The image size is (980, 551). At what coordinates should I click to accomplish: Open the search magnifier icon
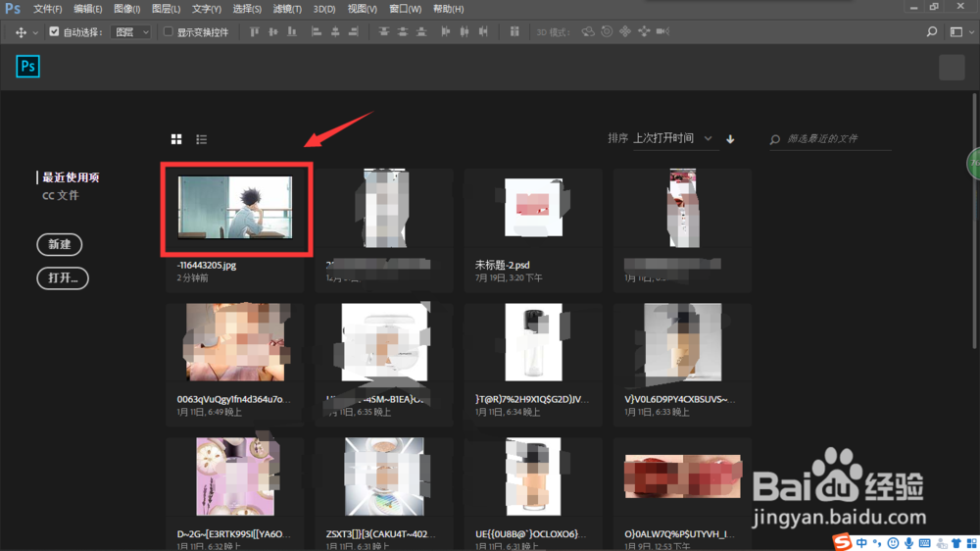point(932,31)
